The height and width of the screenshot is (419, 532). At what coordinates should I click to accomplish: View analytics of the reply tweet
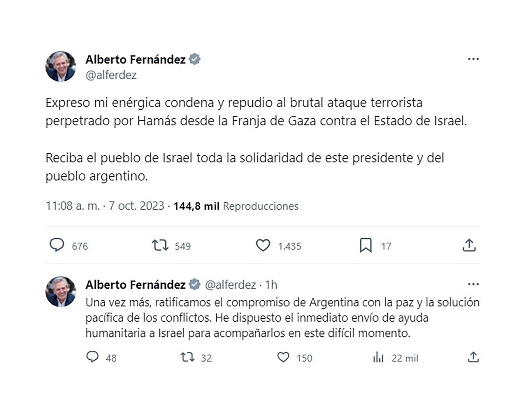(x=378, y=357)
